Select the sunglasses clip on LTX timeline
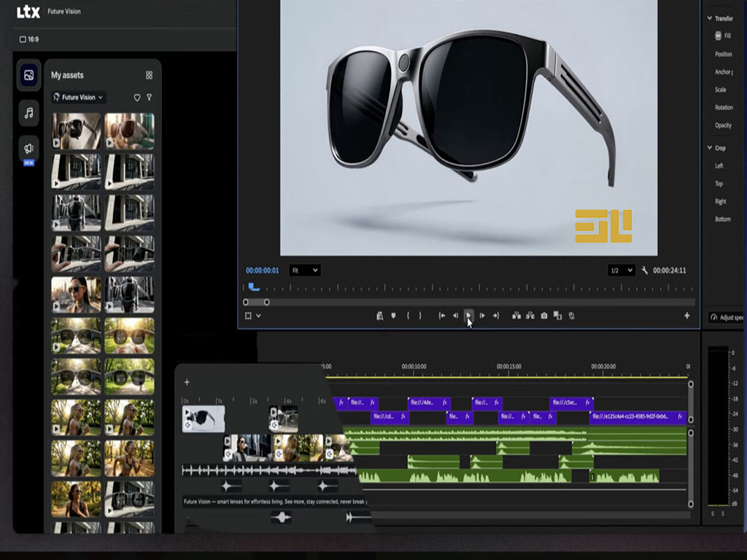Image resolution: width=747 pixels, height=560 pixels. coord(204,419)
